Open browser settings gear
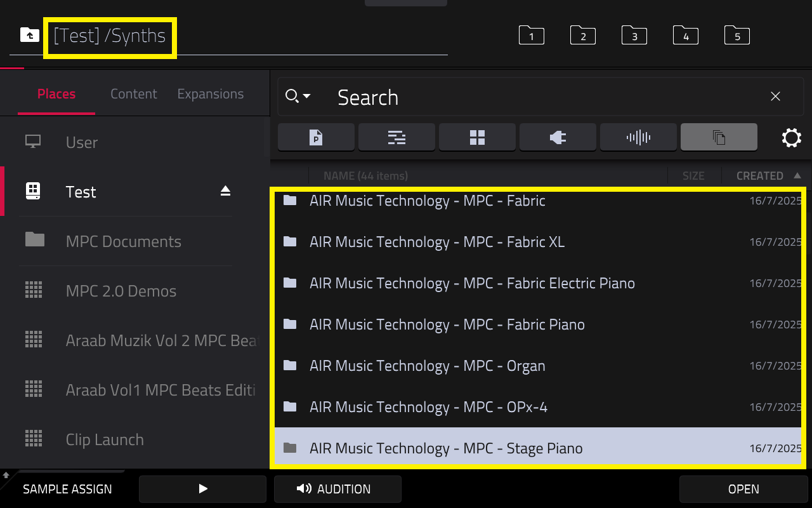The image size is (812, 508). [792, 138]
